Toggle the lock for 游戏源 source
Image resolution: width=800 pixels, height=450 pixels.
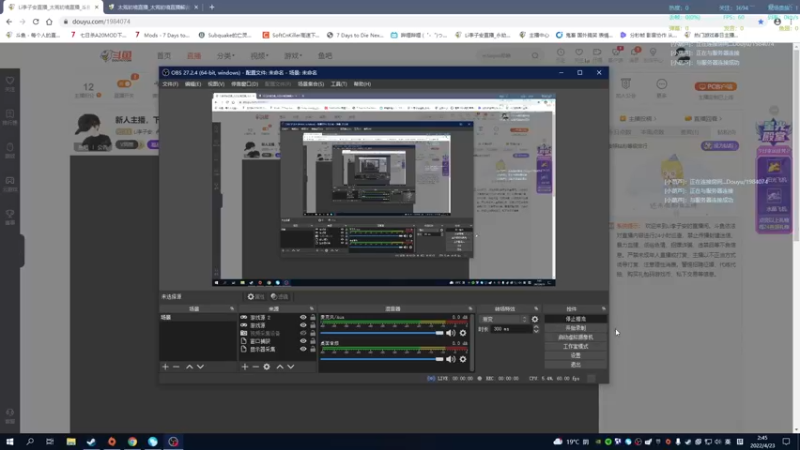(313, 325)
